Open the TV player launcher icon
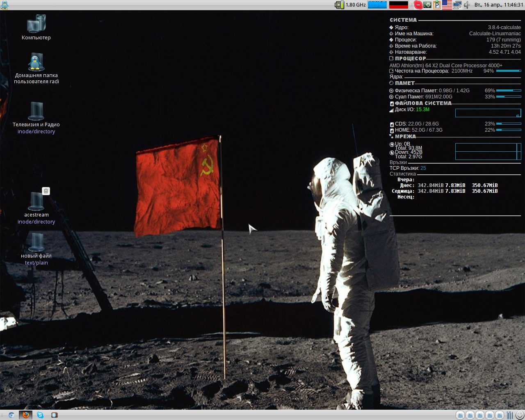Viewport: 525px width, 420px height. click(x=55, y=415)
